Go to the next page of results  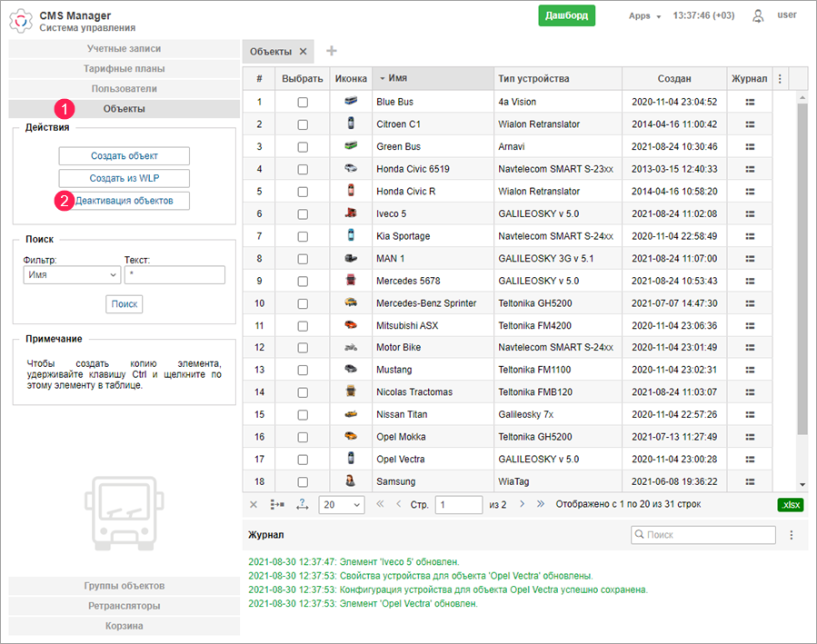[522, 504]
